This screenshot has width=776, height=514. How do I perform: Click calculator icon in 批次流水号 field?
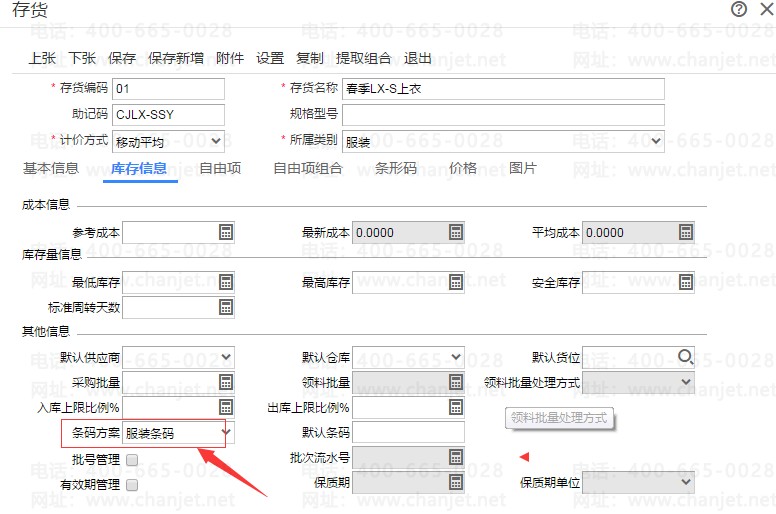[x=456, y=457]
